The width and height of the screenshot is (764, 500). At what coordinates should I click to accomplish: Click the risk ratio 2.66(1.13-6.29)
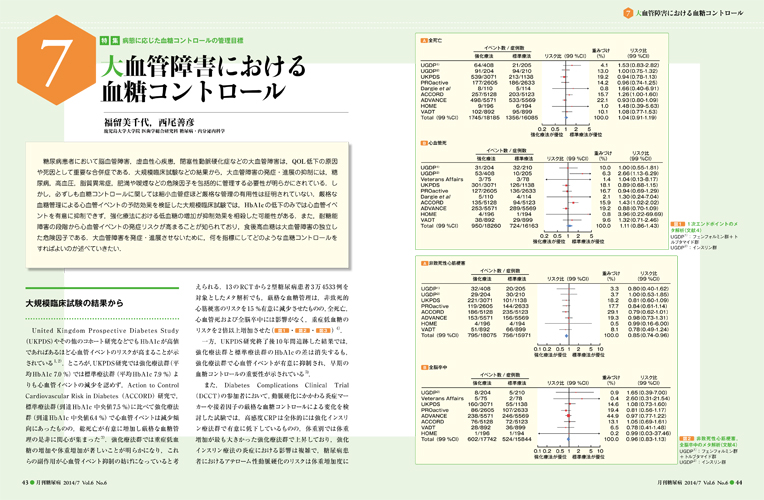[638, 173]
